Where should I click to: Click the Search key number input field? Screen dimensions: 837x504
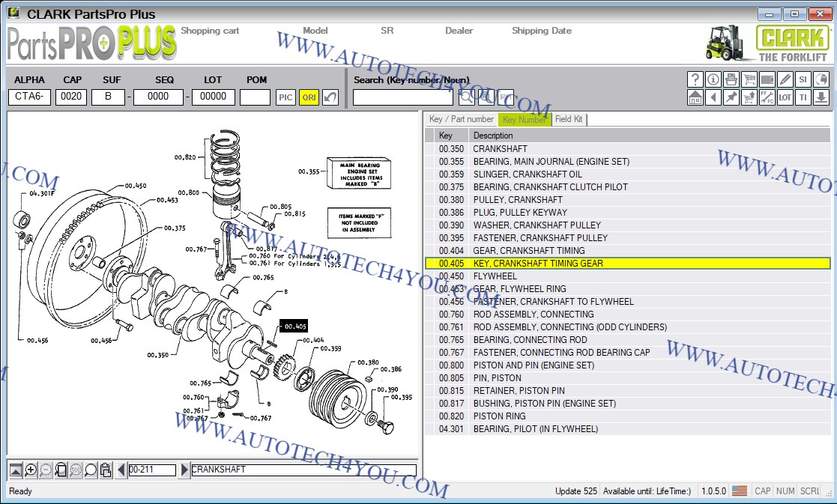click(402, 97)
